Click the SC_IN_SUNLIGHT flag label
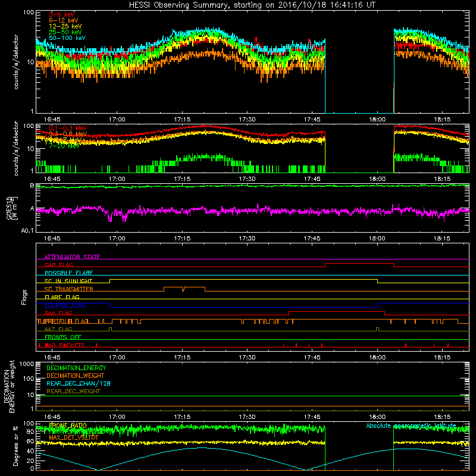This screenshot has width=476, height=476. coord(68,281)
